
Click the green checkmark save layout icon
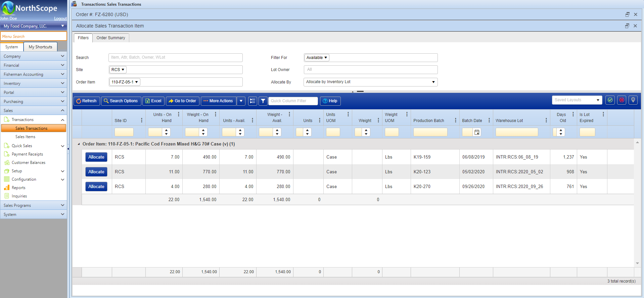point(610,100)
